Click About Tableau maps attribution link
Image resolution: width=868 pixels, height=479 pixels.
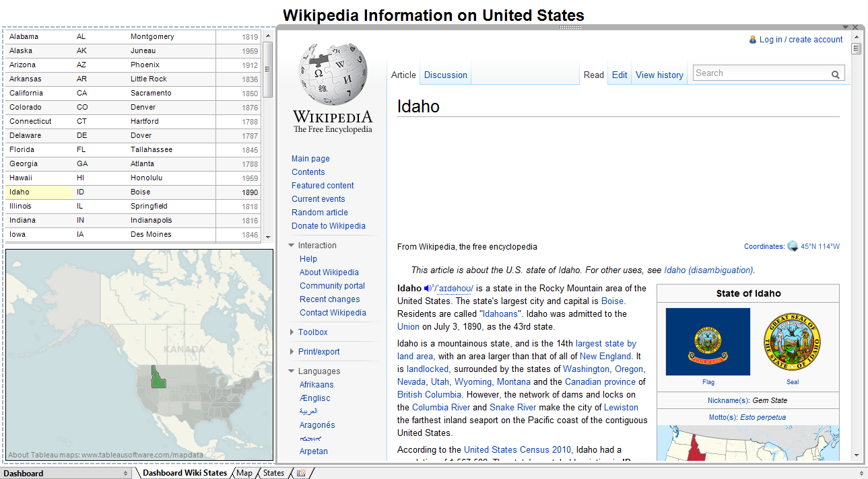tap(106, 455)
